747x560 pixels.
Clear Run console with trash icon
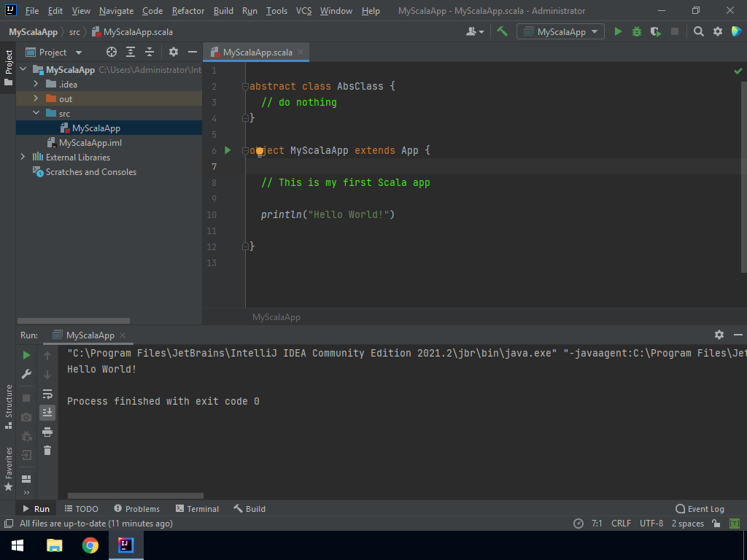coord(47,451)
